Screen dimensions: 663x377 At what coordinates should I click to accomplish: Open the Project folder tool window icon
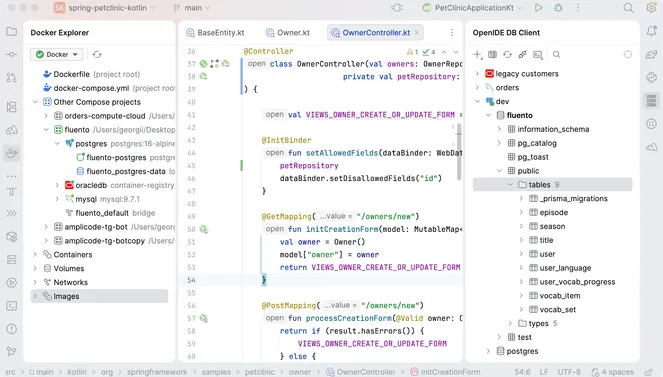[x=12, y=32]
